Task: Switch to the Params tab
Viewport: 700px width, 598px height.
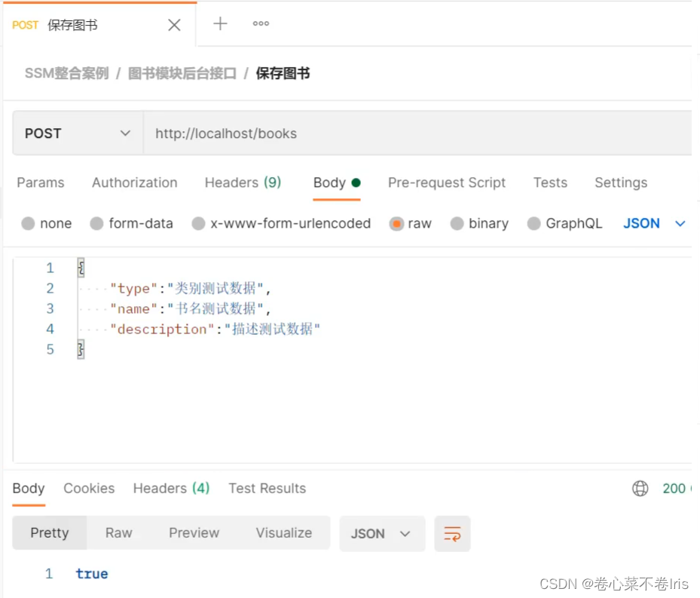Action: coord(41,182)
